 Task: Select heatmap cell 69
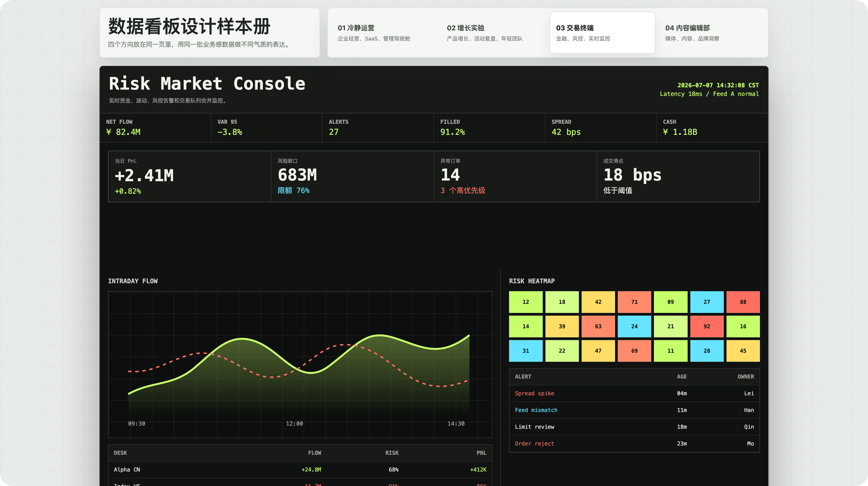click(634, 351)
